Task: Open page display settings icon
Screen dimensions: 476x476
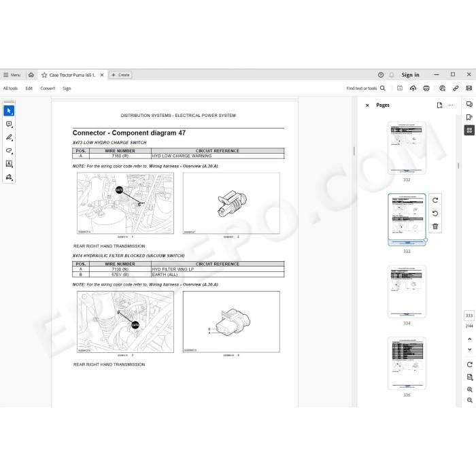Action: pos(470,377)
